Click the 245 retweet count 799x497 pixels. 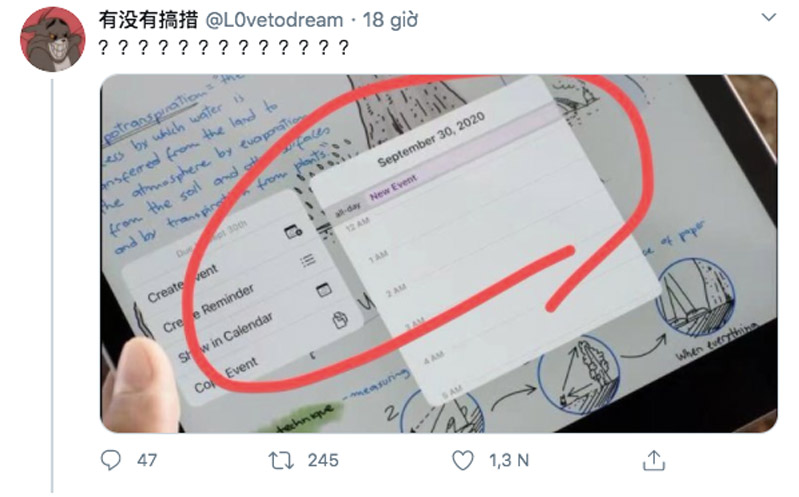[323, 460]
